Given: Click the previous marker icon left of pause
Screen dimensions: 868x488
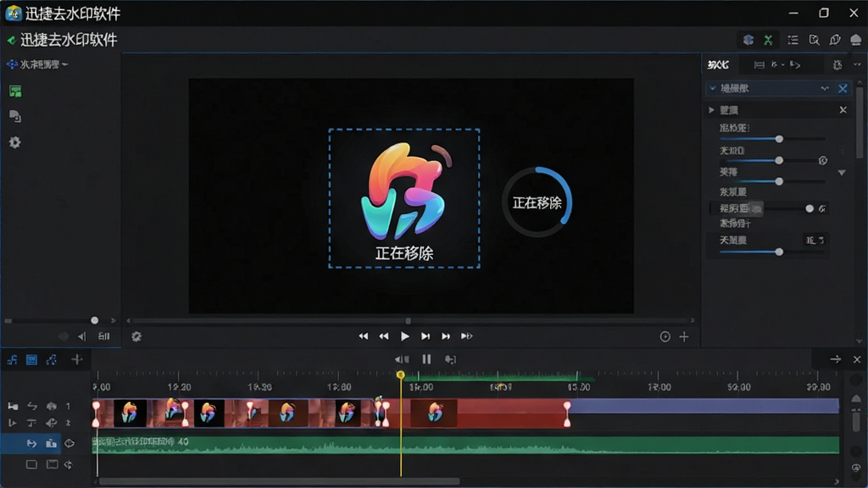Looking at the screenshot, I should click(x=402, y=359).
